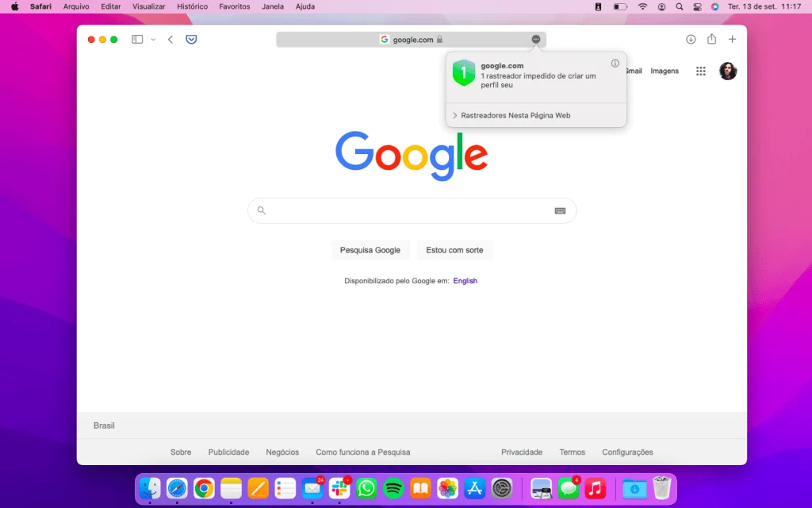Open the tab group chevron beside the sidebar button
Screen dimensions: 812x508
point(153,38)
